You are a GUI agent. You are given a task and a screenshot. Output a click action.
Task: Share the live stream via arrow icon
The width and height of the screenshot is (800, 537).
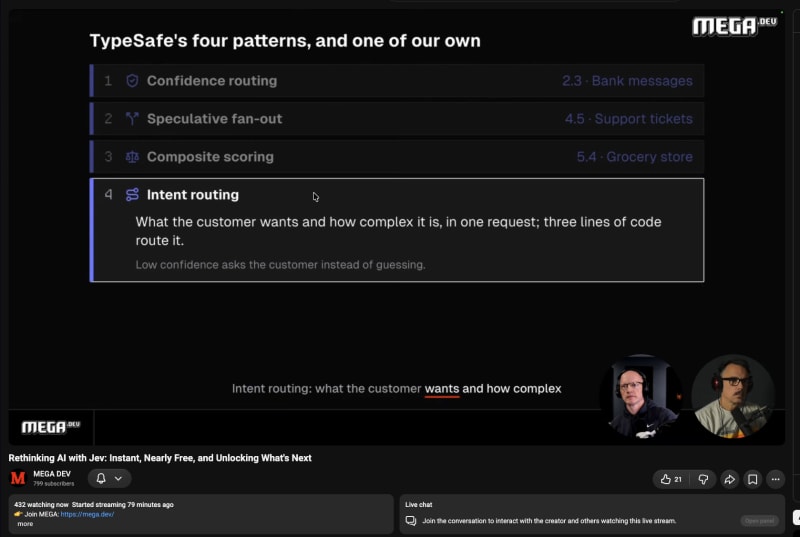pyautogui.click(x=730, y=479)
